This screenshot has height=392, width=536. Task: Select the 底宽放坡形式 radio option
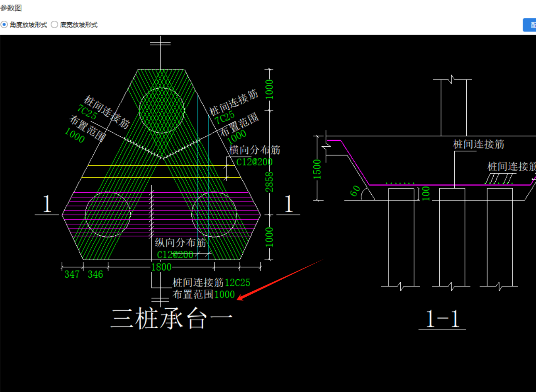(x=74, y=25)
